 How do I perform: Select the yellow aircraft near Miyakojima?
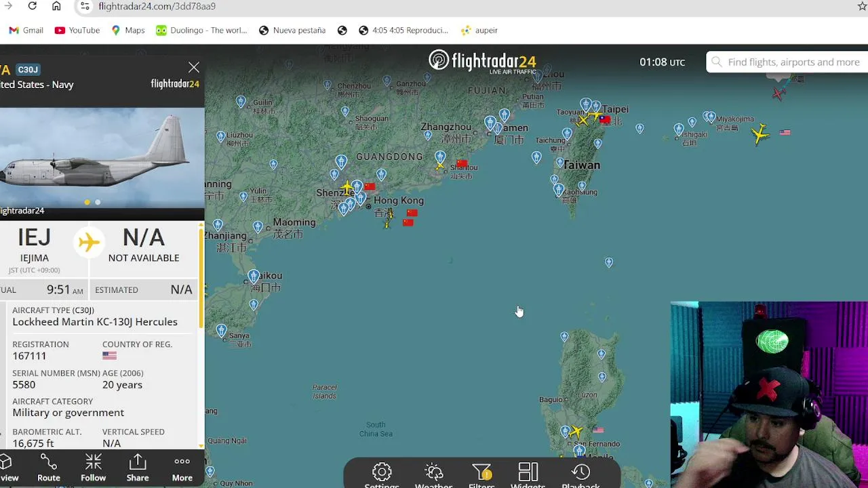(x=760, y=134)
